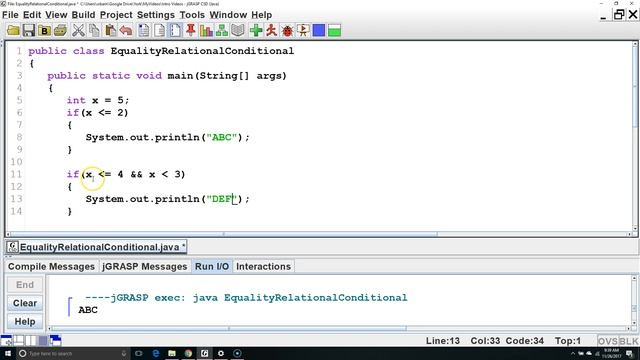This screenshot has width=640, height=360.
Task: Open the File menu
Action: tap(10, 15)
